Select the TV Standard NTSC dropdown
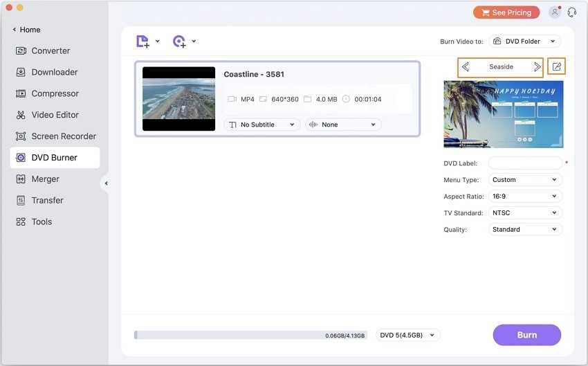 tap(525, 213)
